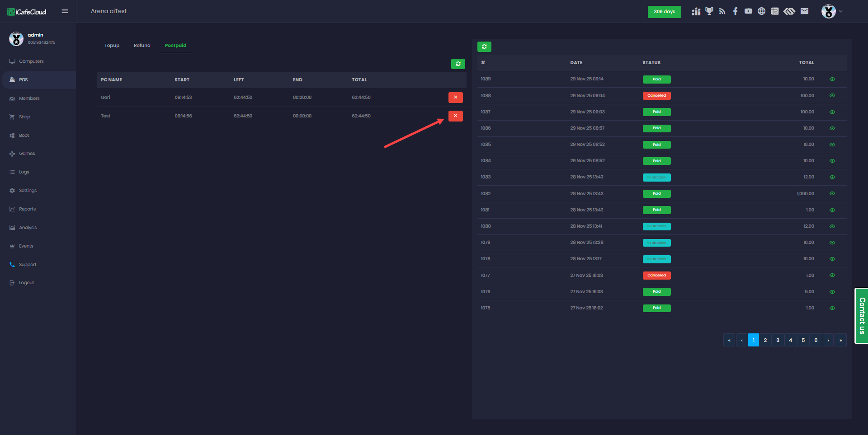Refresh the orders table

(x=484, y=47)
